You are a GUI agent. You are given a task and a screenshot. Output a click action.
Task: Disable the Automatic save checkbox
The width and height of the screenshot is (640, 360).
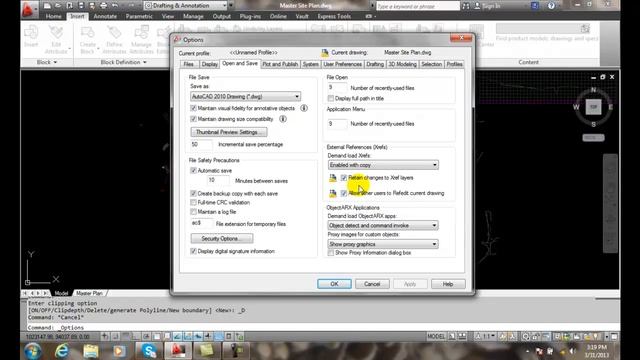[x=193, y=170]
